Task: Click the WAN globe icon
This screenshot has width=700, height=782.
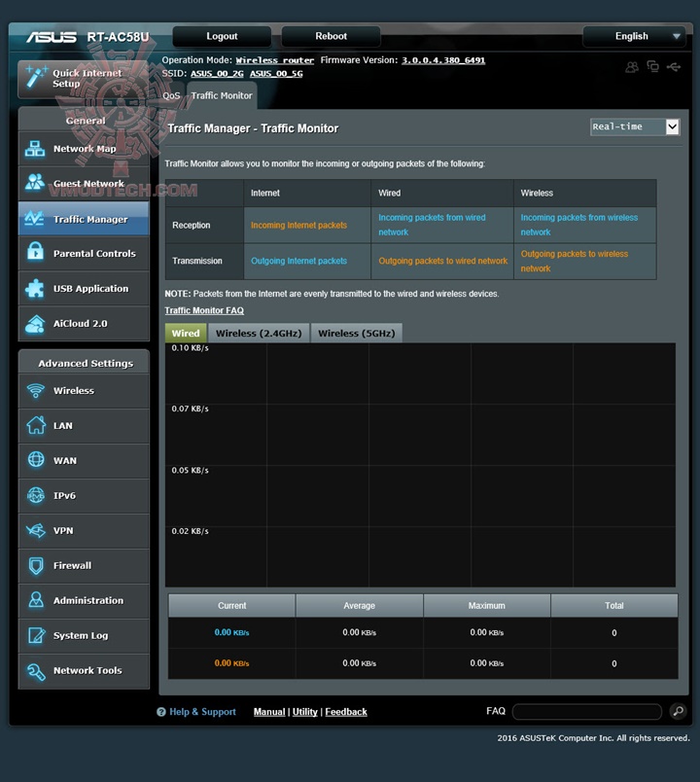Action: point(36,459)
